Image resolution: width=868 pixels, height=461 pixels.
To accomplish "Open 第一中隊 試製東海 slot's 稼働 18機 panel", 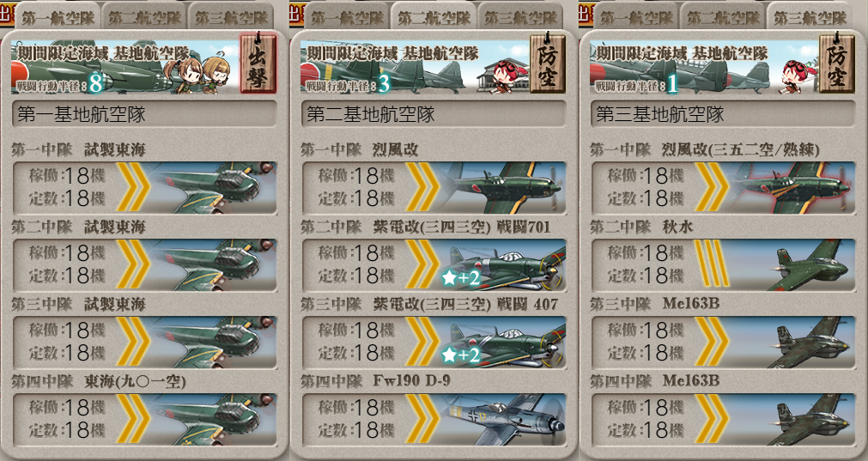I will coord(144,187).
